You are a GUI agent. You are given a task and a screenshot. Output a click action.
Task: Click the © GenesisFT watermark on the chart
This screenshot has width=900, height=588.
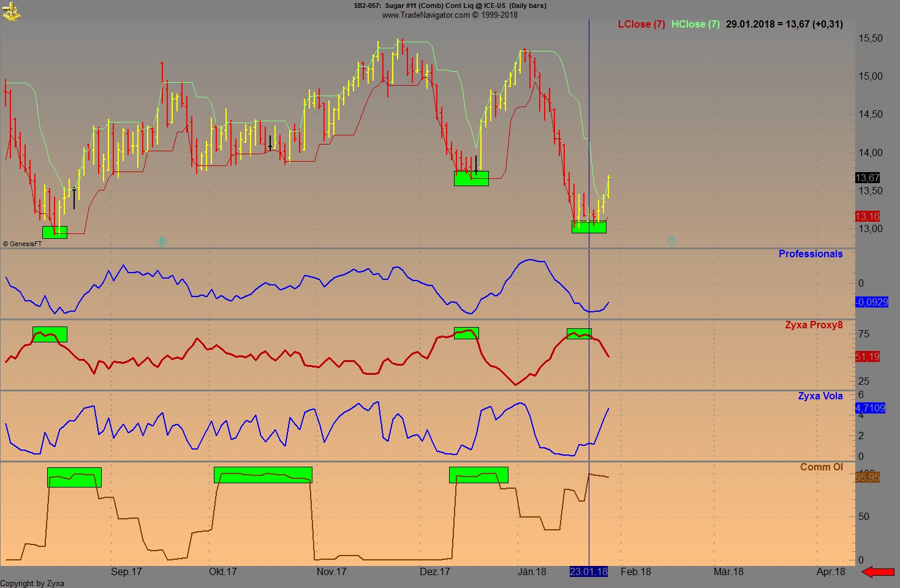point(23,243)
